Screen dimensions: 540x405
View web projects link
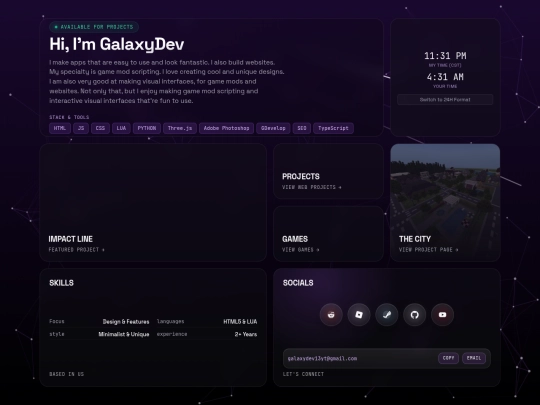point(312,187)
